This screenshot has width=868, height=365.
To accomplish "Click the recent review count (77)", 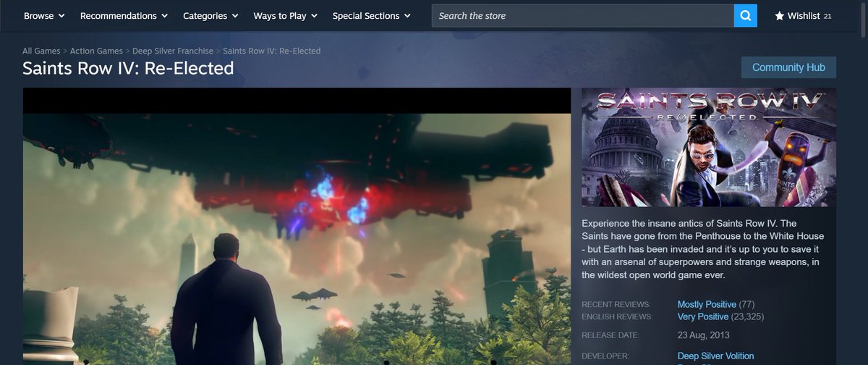I will click(746, 304).
